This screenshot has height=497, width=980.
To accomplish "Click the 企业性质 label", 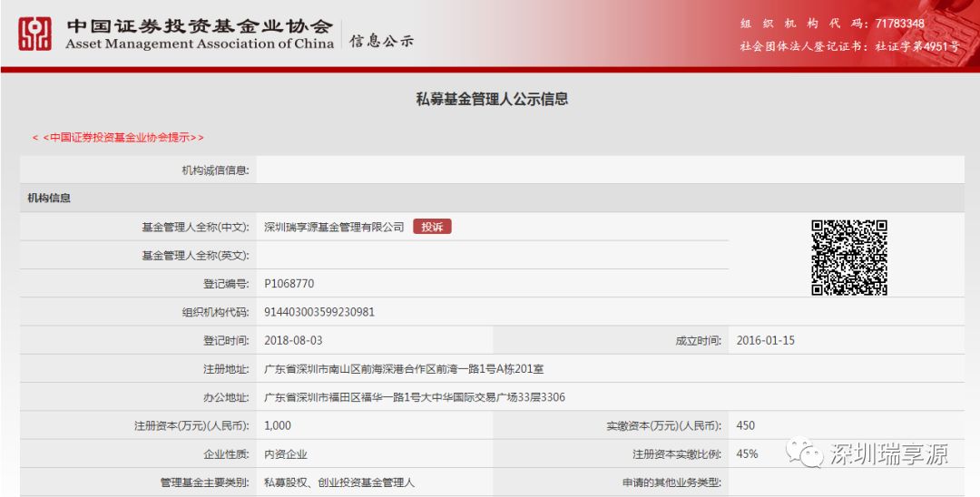I will 226,453.
